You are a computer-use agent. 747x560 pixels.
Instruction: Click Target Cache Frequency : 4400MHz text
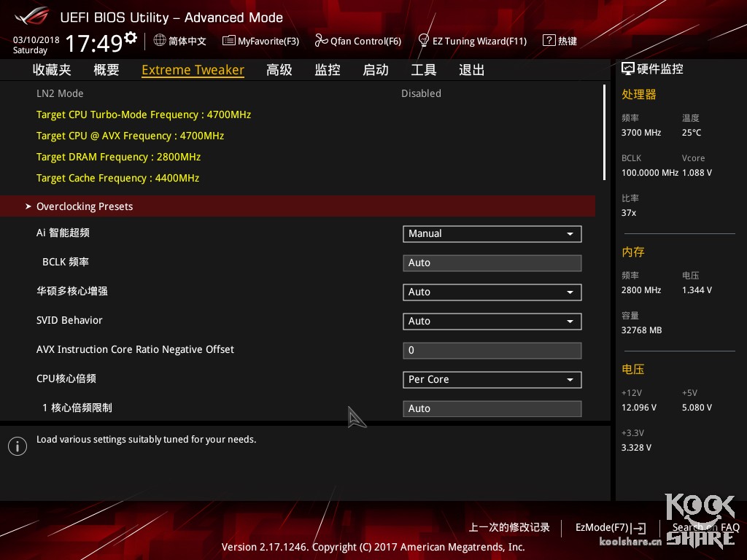(x=117, y=178)
